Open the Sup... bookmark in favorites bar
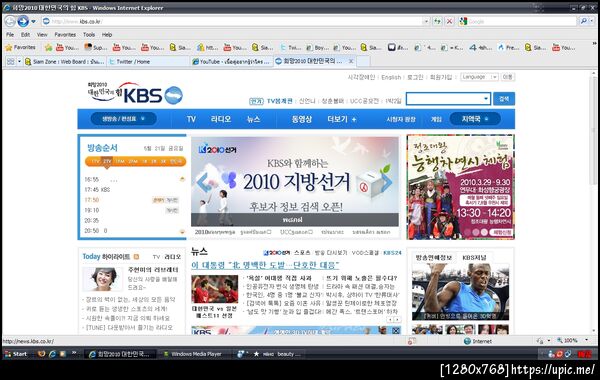The height and width of the screenshot is (380, 600). pos(96,47)
